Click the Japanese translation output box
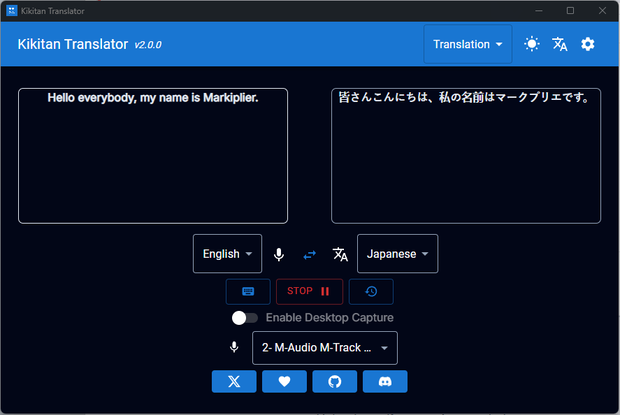The width and height of the screenshot is (620, 415). [466, 156]
